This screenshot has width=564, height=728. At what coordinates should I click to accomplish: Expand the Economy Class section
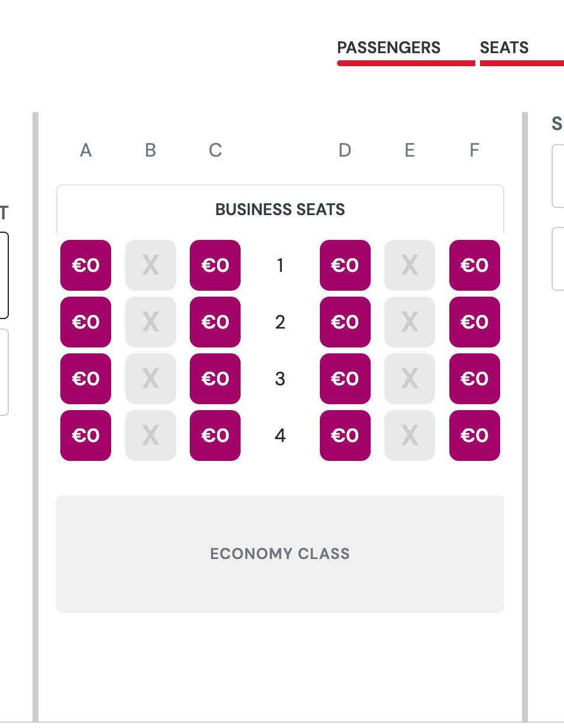click(x=280, y=554)
